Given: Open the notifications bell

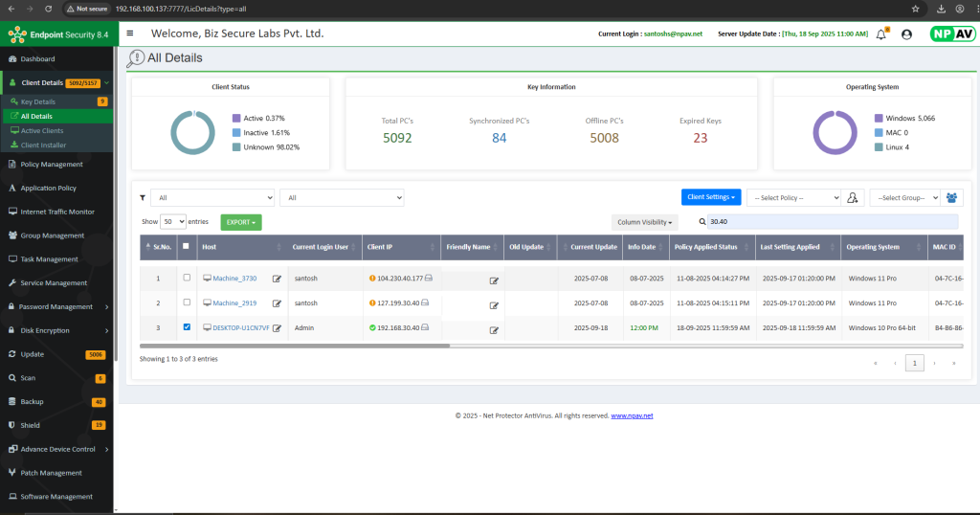Looking at the screenshot, I should [883, 34].
